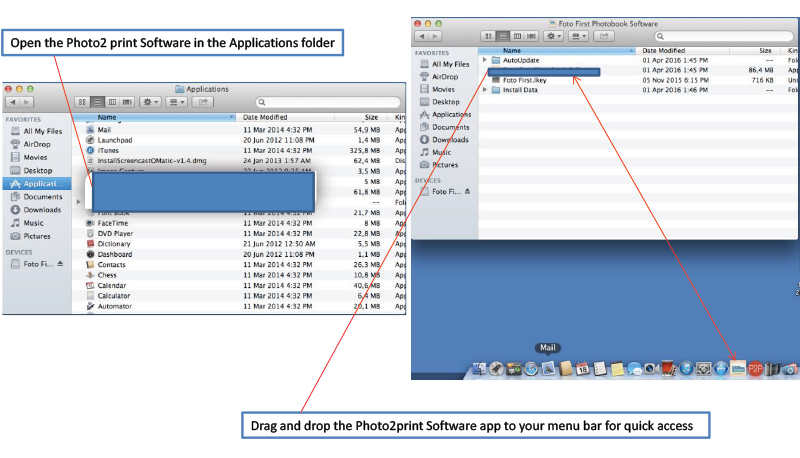Image resolution: width=800 pixels, height=458 pixels.
Task: Select Chess in the Applications list
Action: point(107,274)
